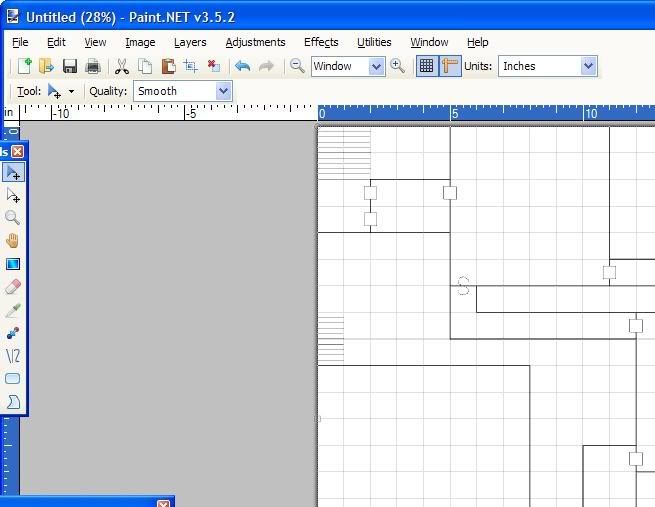Click Crop to Selection icon
This screenshot has width=655, height=507.
(190, 66)
